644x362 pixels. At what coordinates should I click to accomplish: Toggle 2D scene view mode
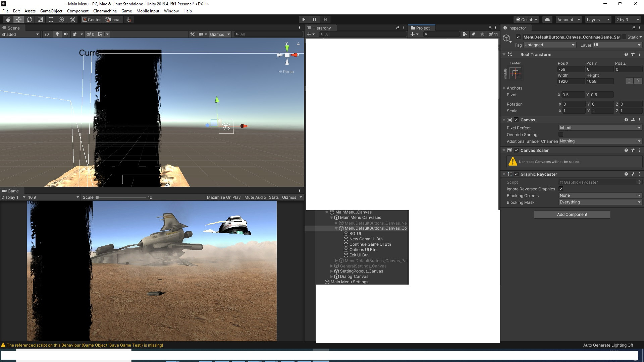[47, 34]
